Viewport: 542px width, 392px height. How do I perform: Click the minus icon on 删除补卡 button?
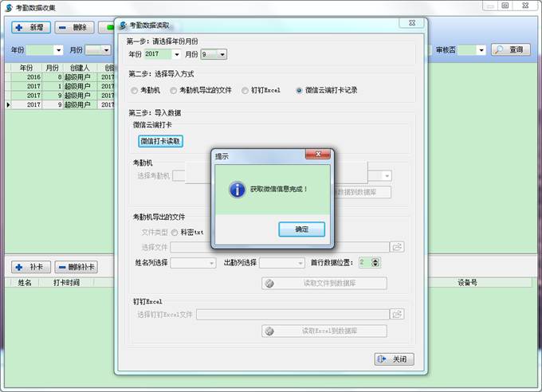[x=60, y=267]
